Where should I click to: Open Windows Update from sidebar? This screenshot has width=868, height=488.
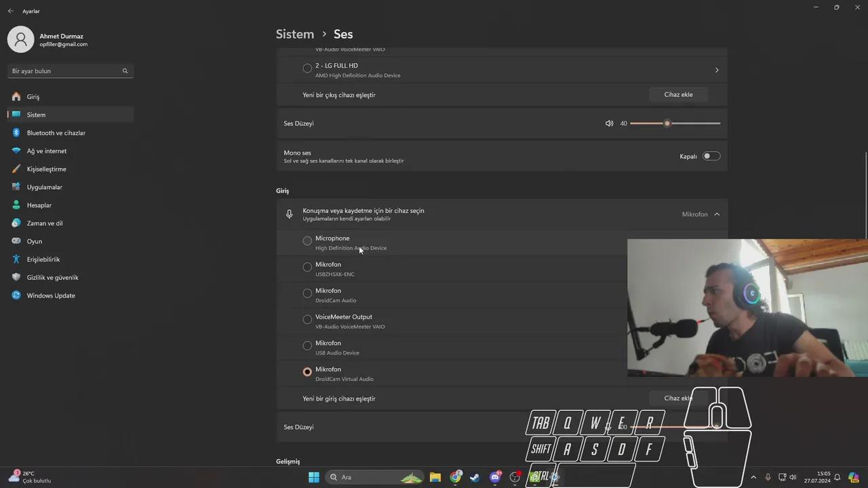tap(50, 296)
